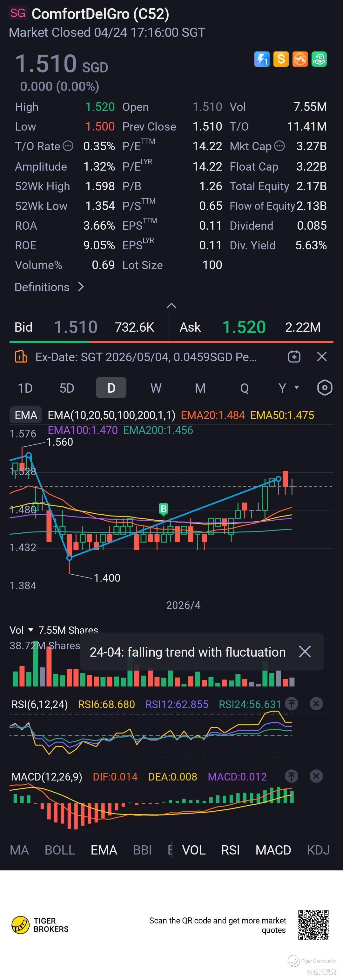
Task: Move MACD panel to top
Action: (x=292, y=776)
